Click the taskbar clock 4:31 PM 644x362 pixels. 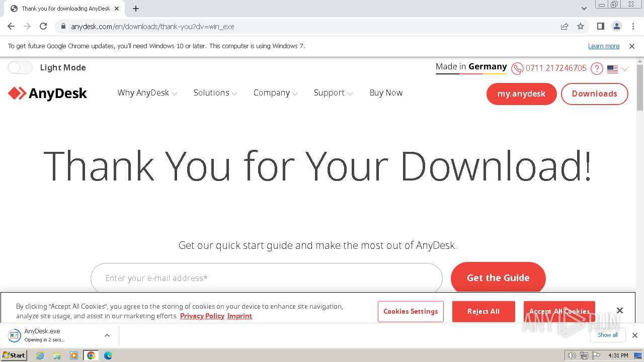[x=618, y=355]
